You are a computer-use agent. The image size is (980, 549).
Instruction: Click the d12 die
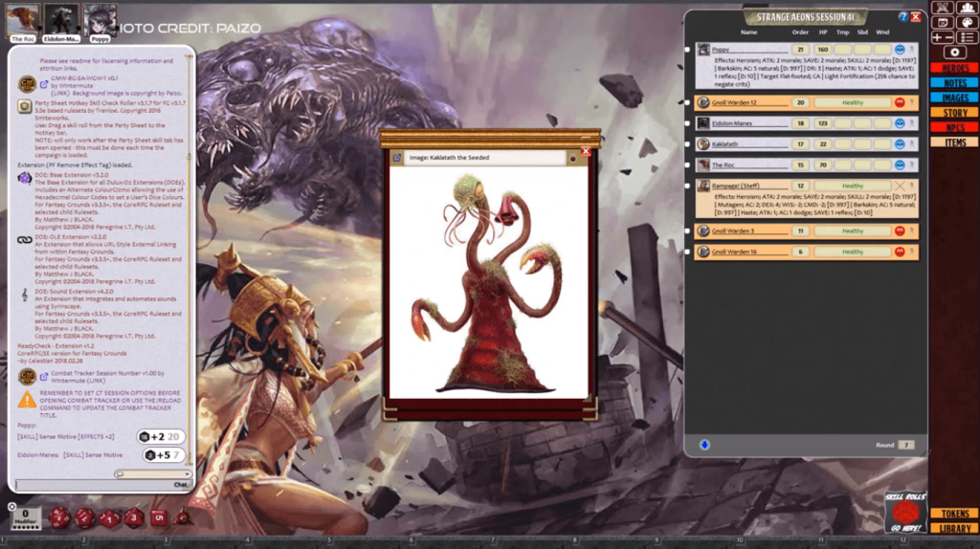(x=84, y=517)
